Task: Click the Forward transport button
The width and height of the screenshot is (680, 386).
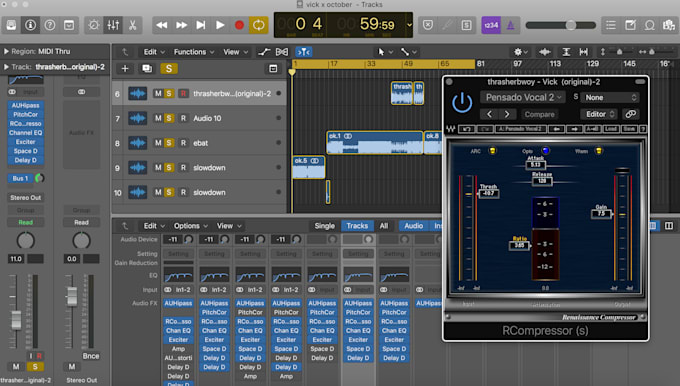Action: click(181, 25)
